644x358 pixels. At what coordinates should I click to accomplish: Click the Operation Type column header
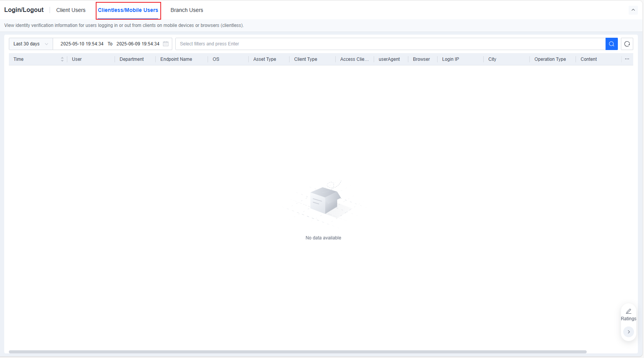pyautogui.click(x=550, y=59)
